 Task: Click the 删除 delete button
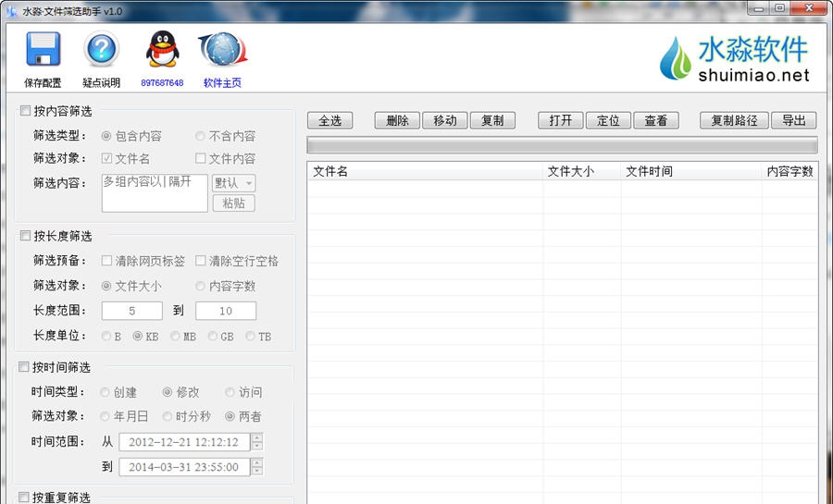397,120
